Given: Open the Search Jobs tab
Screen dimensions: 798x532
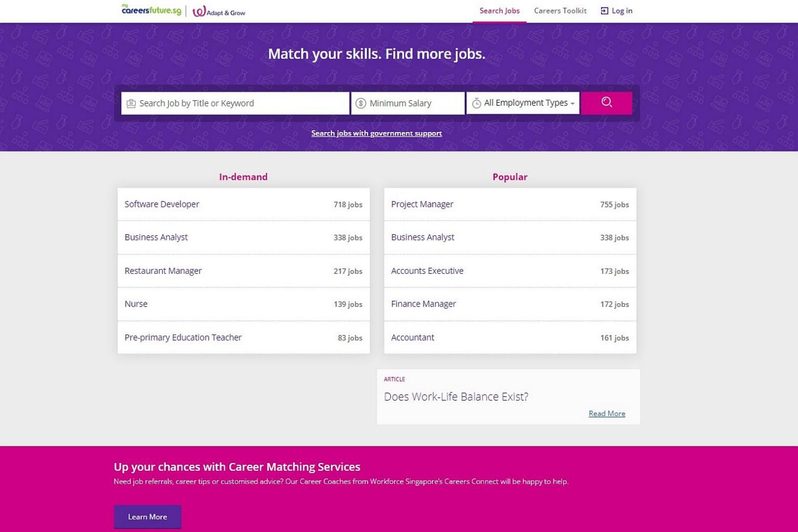Looking at the screenshot, I should click(499, 11).
